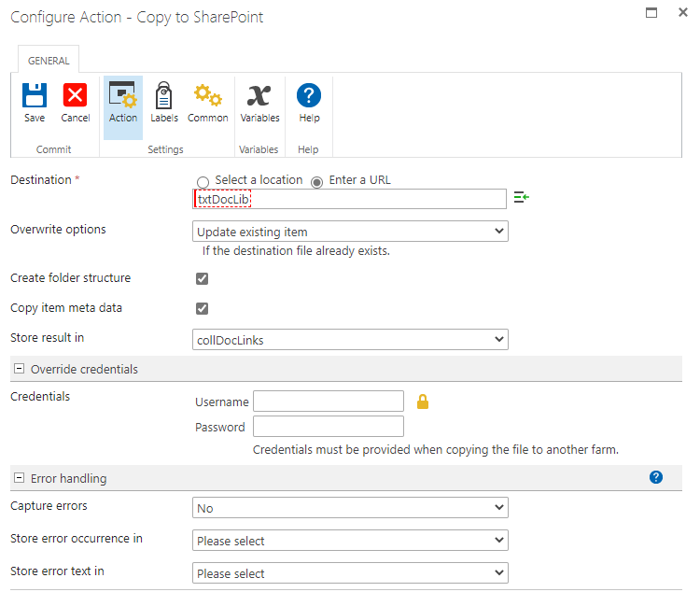Viewport: 700px width, 606px height.
Task: Click the blue Help ribbon icon
Action: (x=309, y=95)
